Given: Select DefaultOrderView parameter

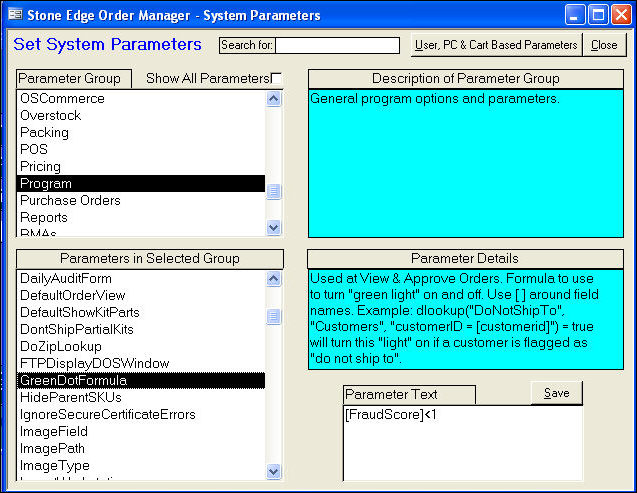Looking at the screenshot, I should (x=141, y=296).
